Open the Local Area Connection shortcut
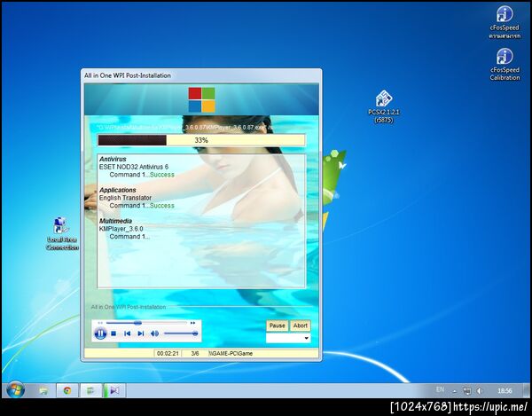This screenshot has height=416, width=532. click(x=62, y=234)
